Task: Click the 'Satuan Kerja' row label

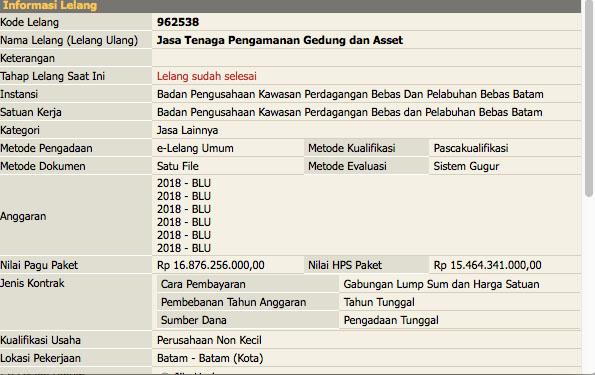Action: pos(31,112)
